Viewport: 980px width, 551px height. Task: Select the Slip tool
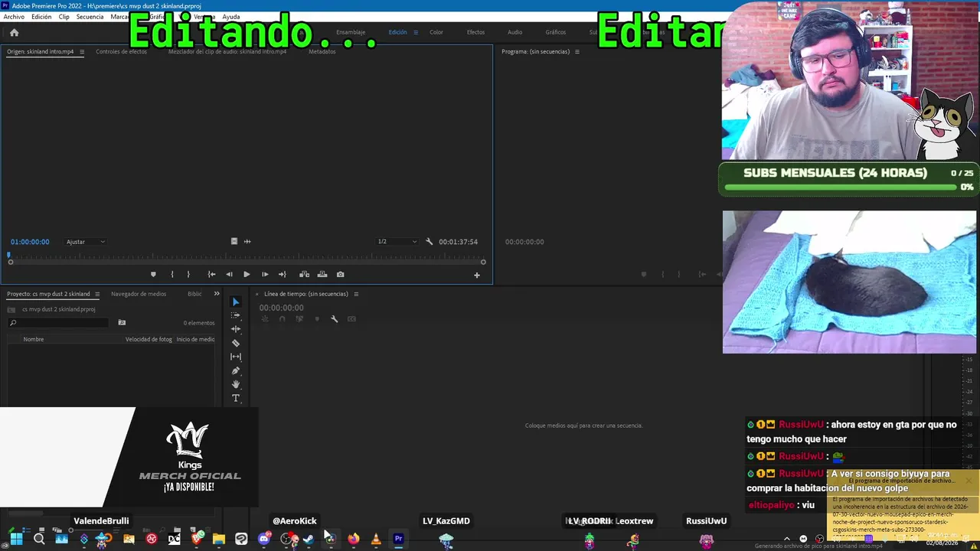pyautogui.click(x=236, y=357)
